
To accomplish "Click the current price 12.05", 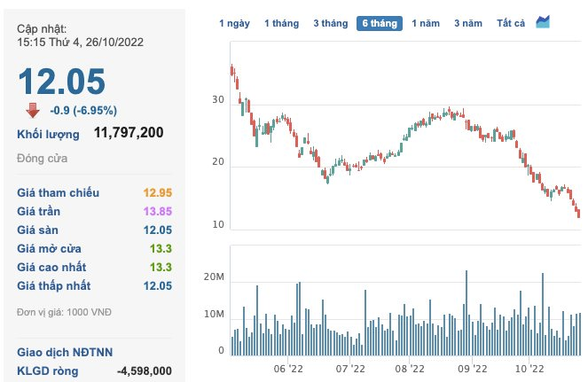I will tap(62, 81).
